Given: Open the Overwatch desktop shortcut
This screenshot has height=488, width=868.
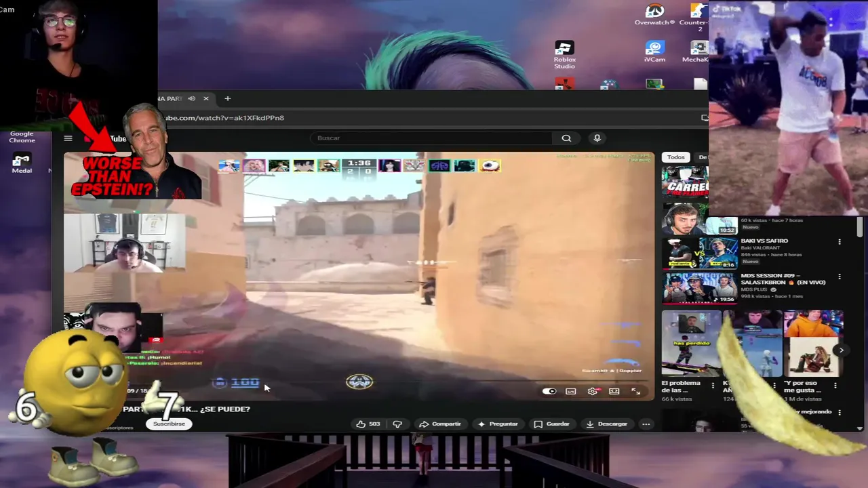Looking at the screenshot, I should click(654, 14).
